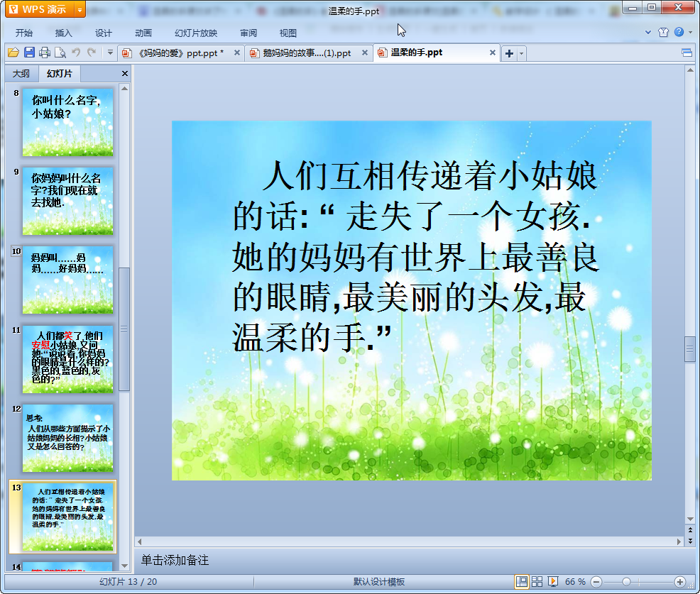
Task: Click the 幻灯片 13 / 20 status text
Action: 128,581
